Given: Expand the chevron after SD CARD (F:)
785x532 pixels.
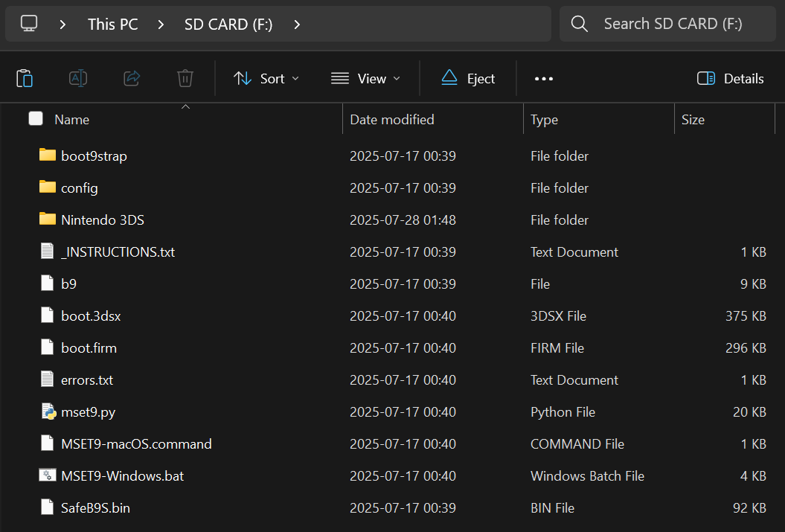Looking at the screenshot, I should click(x=297, y=24).
